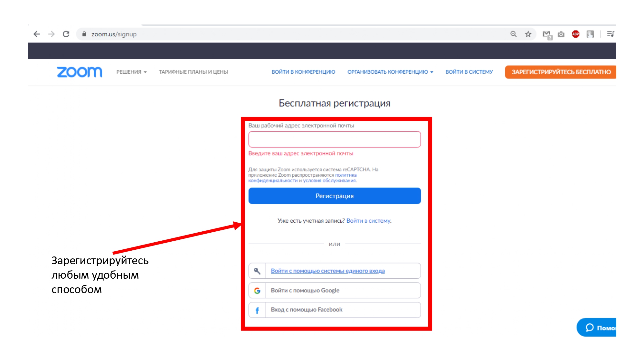Open the browser media playlist menu icon

tap(610, 34)
